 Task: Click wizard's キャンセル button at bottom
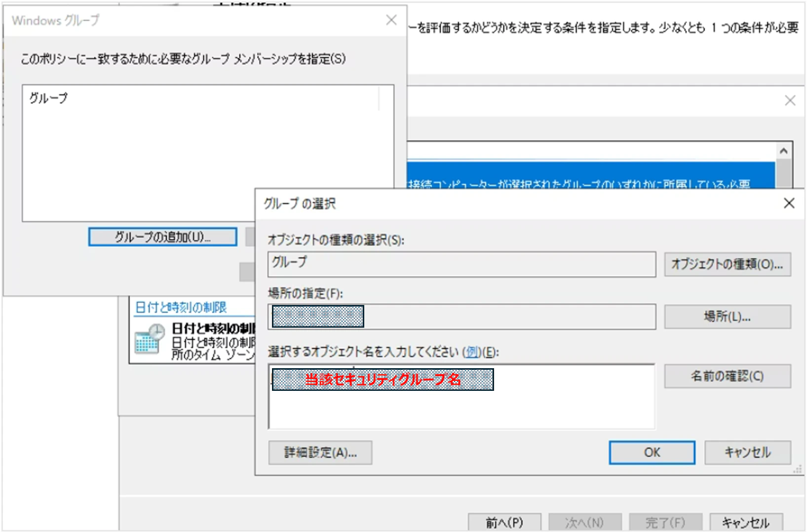[745, 522]
